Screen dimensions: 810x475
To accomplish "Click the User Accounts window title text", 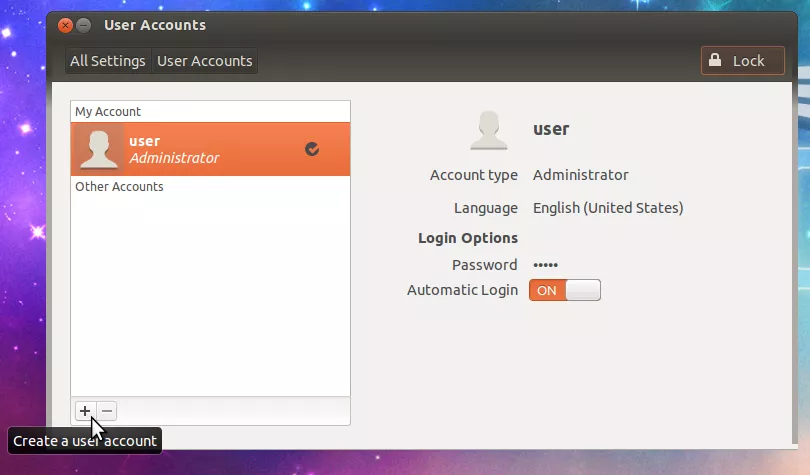I will click(x=155, y=25).
